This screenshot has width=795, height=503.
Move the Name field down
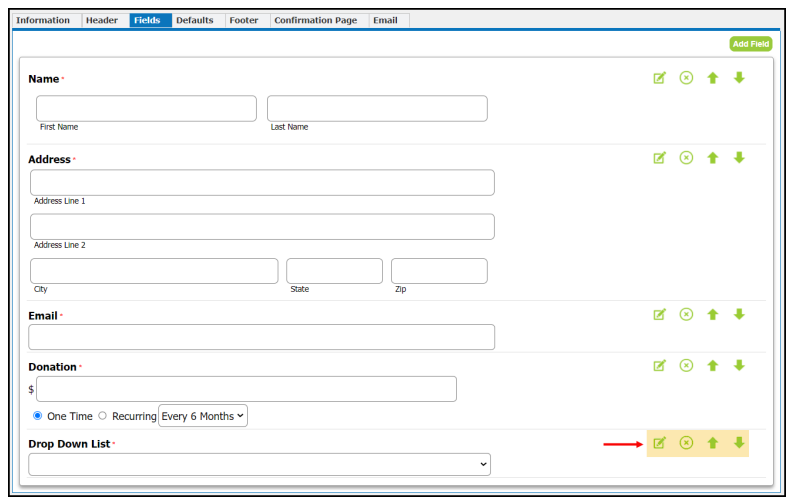tap(739, 78)
